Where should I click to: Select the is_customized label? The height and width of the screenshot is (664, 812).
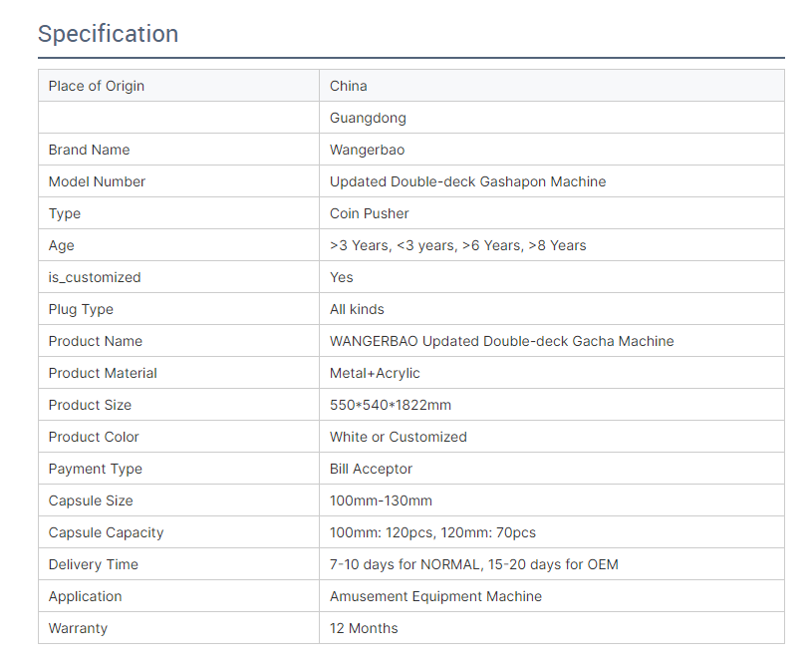[x=95, y=278]
